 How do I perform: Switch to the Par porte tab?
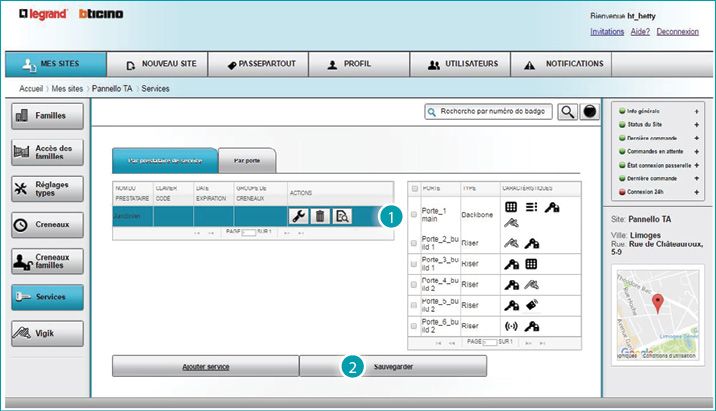pos(246,160)
